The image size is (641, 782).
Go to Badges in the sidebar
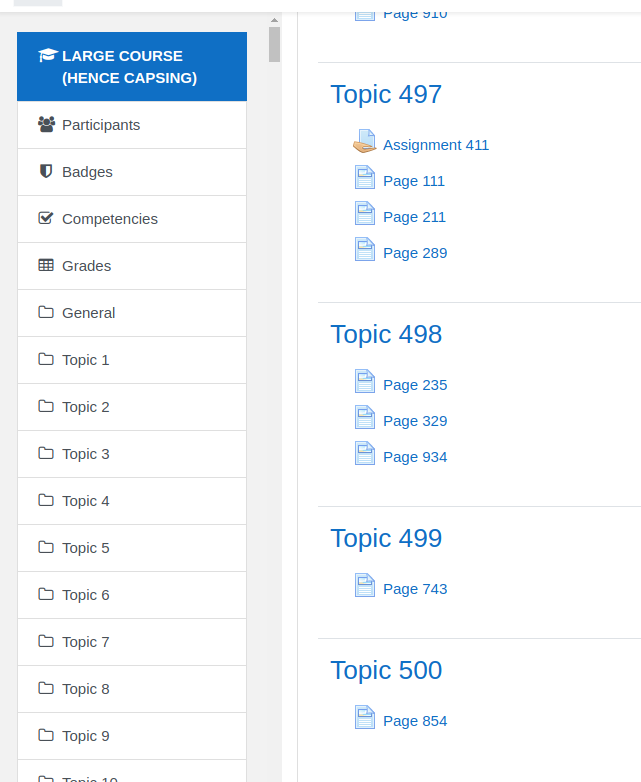point(132,172)
